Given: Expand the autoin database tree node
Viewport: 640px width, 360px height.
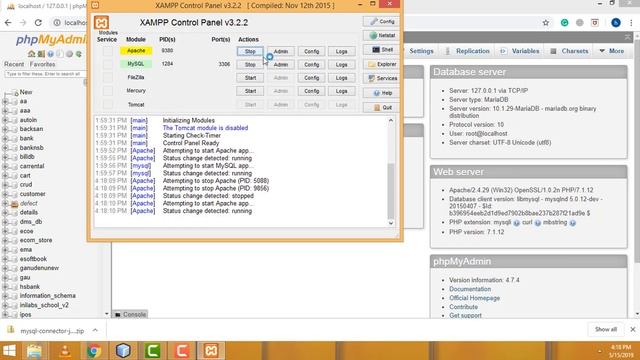Looking at the screenshot, I should (x=5, y=120).
